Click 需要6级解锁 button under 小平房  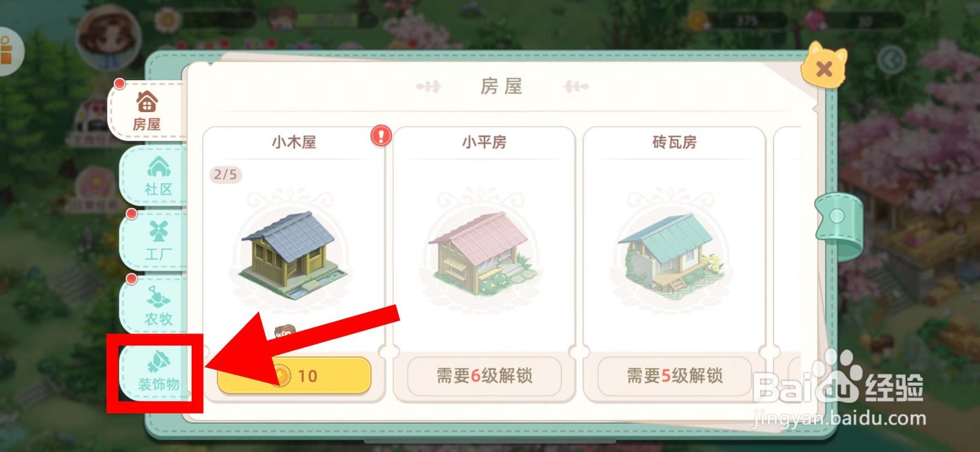(484, 375)
